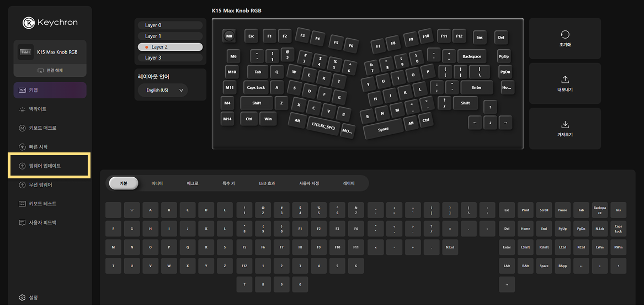Viewport: 644px width, 307px height.
Task: Pick the Print key from the keycode list
Action: tap(525, 210)
